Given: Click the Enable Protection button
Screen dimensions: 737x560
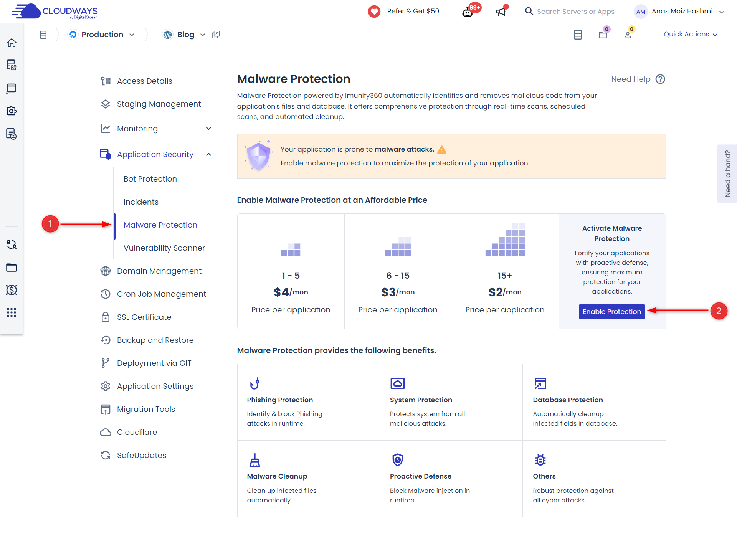Looking at the screenshot, I should tap(611, 312).
